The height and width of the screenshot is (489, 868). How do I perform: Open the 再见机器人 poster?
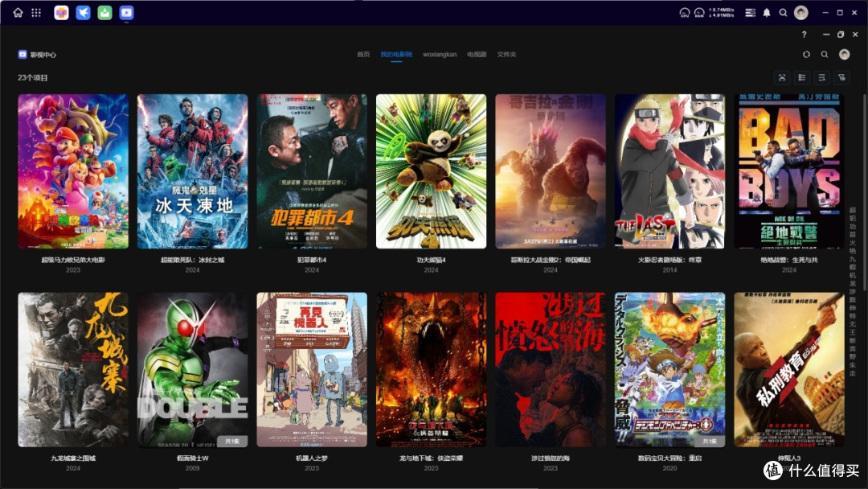pyautogui.click(x=312, y=369)
